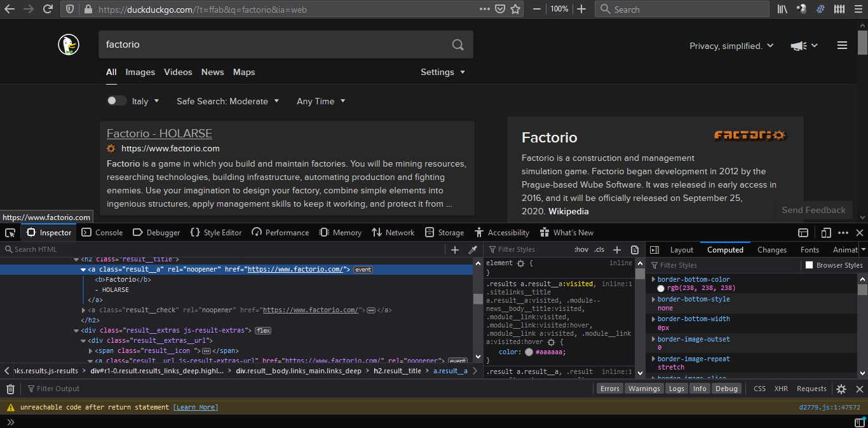Open console settings gear icon

click(841, 389)
